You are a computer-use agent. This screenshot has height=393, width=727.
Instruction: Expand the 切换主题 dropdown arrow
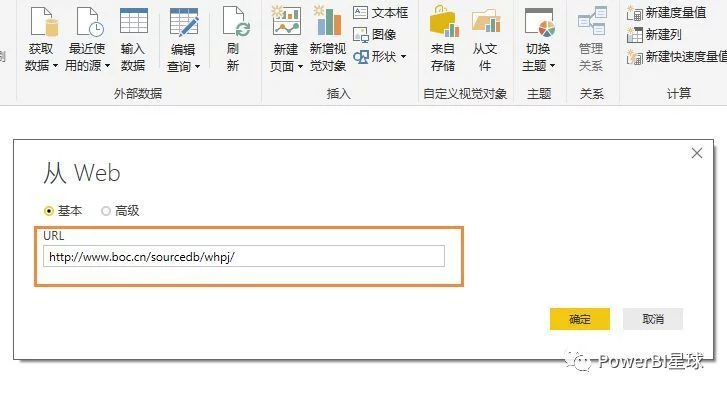coord(552,66)
